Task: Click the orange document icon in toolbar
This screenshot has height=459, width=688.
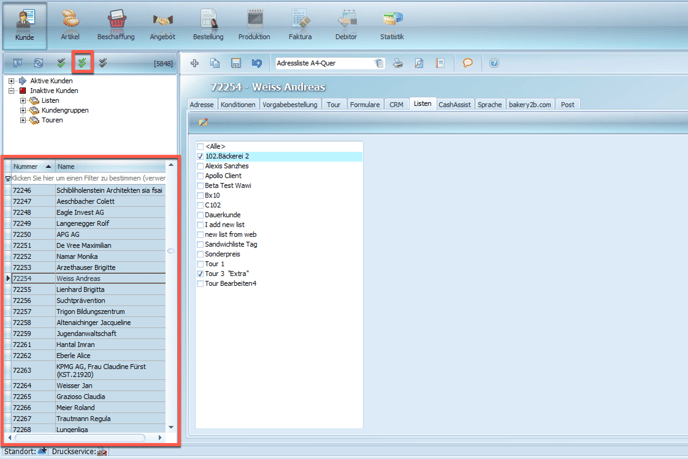Action: [x=440, y=63]
